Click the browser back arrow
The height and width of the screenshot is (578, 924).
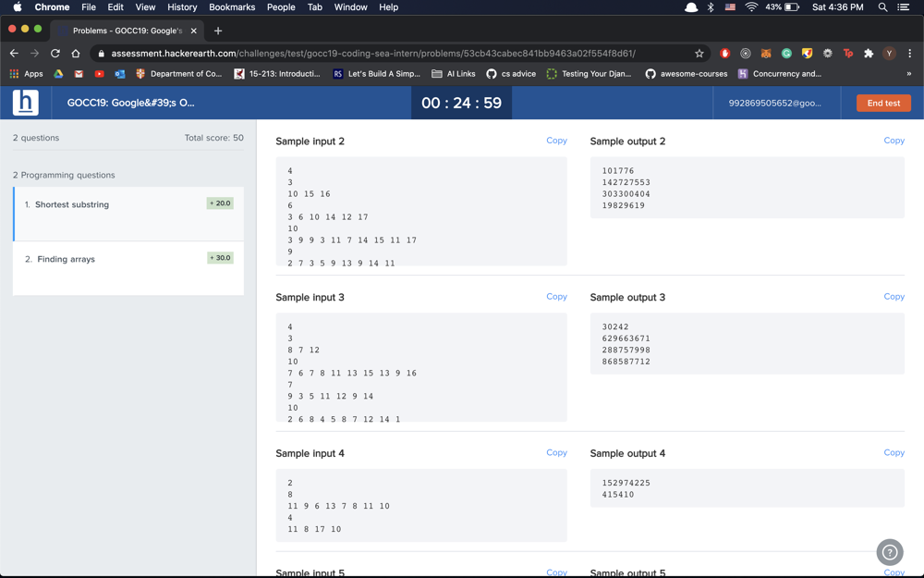point(14,53)
